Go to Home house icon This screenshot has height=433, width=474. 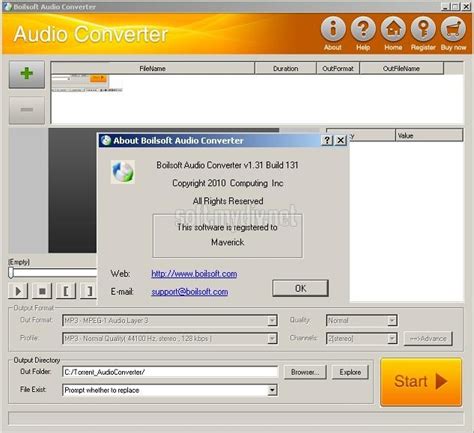pyautogui.click(x=393, y=29)
